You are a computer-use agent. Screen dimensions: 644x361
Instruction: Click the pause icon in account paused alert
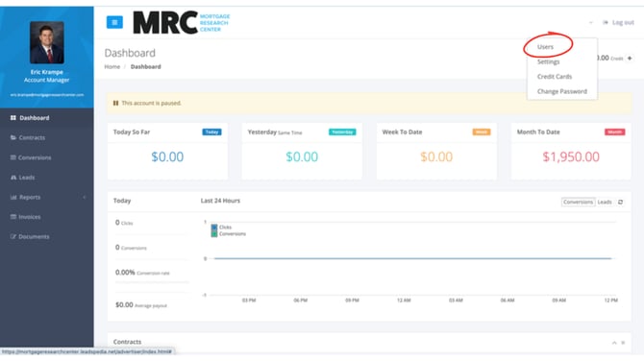click(x=115, y=103)
